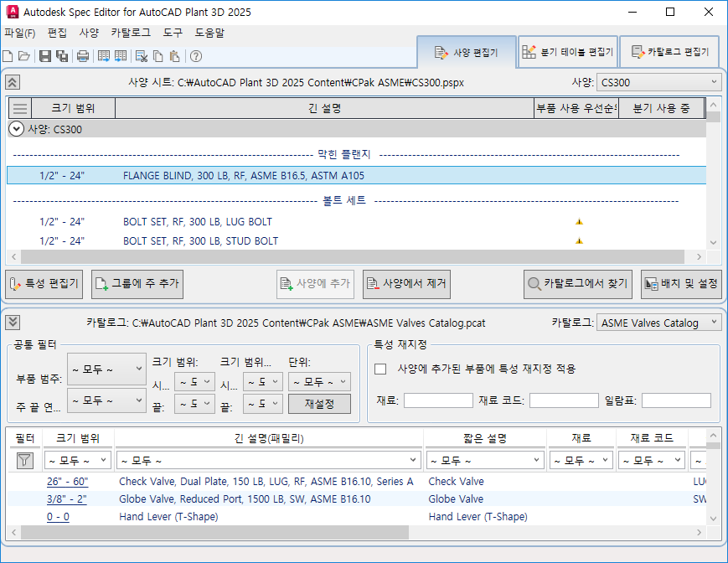Viewport: 728px width, 563px height.
Task: Open the 도움말 menu
Action: coord(209,33)
